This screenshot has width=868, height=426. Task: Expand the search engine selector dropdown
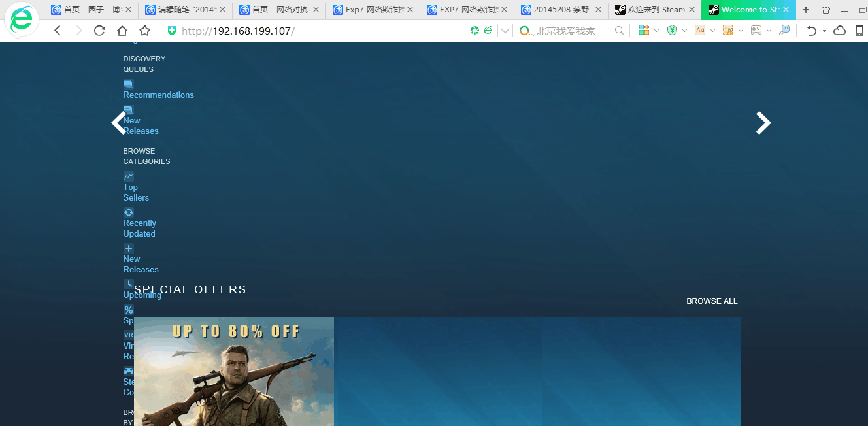(533, 31)
